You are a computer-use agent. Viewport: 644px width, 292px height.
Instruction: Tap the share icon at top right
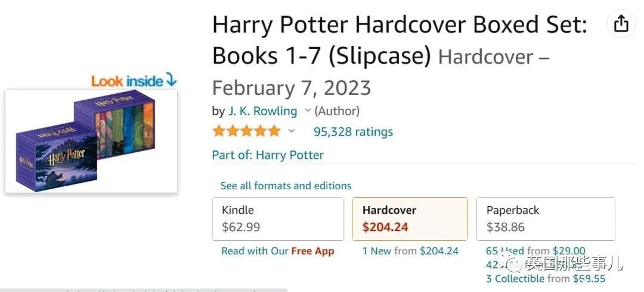621,24
